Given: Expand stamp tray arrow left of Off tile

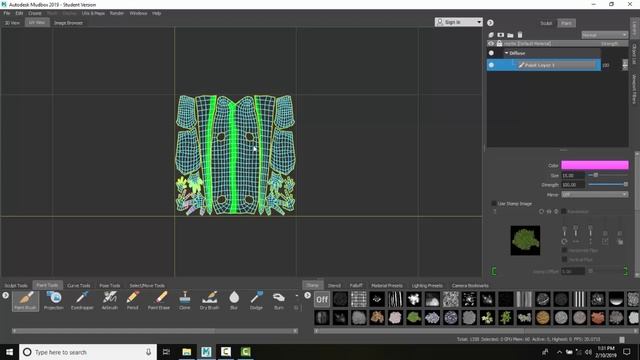Looking at the screenshot, I should pos(307,295).
